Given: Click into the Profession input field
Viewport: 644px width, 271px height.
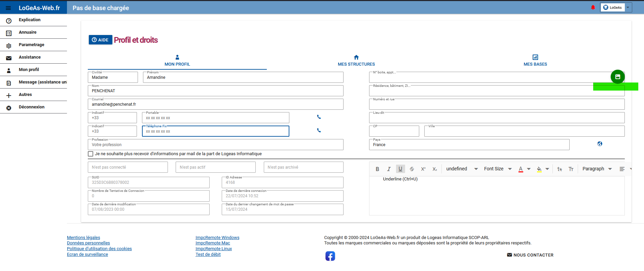Looking at the screenshot, I should tap(215, 145).
